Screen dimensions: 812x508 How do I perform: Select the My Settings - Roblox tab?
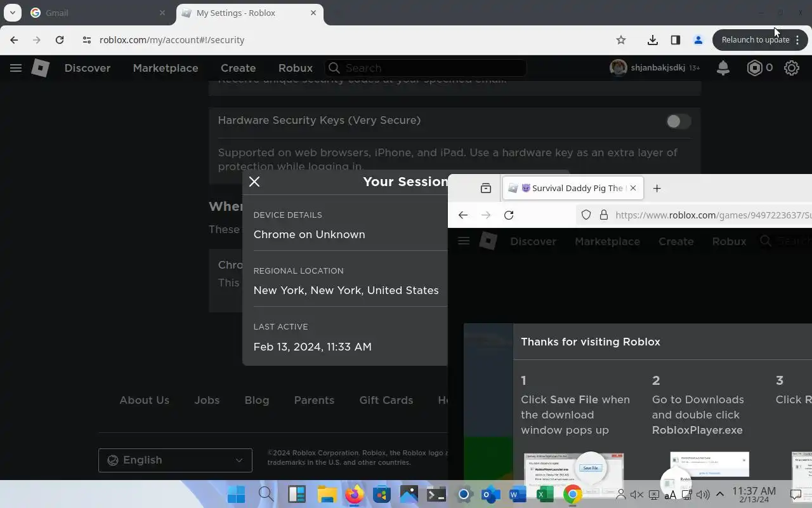pyautogui.click(x=250, y=13)
